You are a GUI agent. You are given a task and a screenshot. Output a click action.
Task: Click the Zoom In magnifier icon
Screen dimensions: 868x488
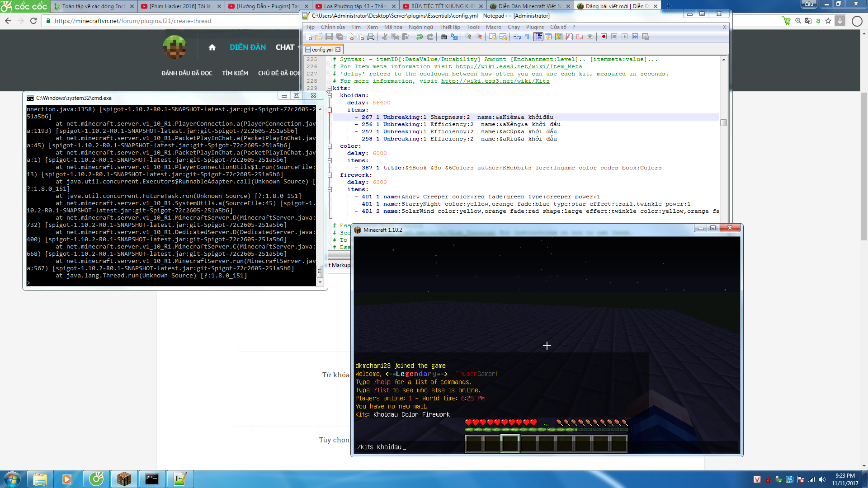pos(468,37)
